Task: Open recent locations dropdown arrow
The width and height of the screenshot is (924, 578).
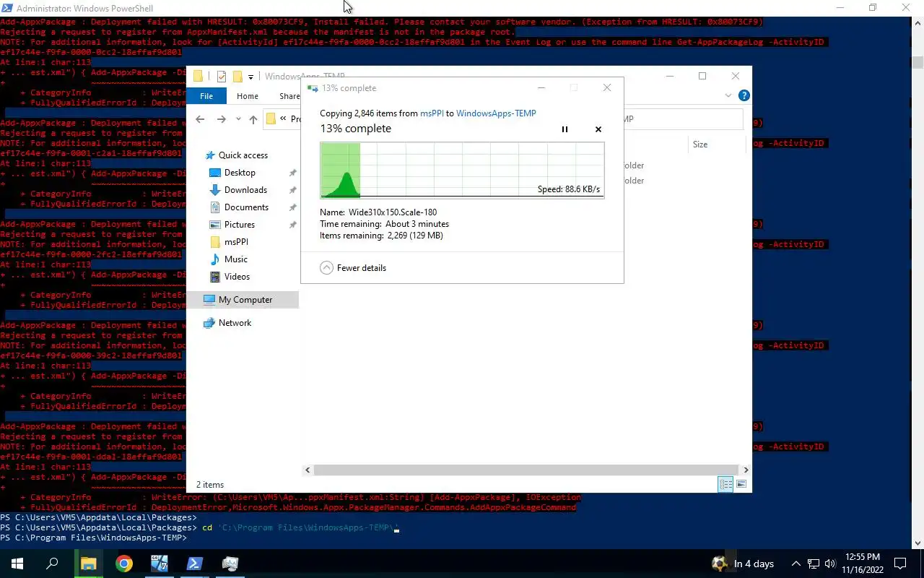Action: tap(238, 119)
